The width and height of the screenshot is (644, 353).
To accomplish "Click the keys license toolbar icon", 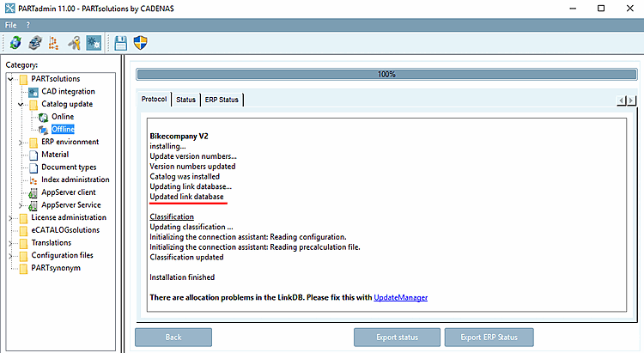I will click(74, 43).
